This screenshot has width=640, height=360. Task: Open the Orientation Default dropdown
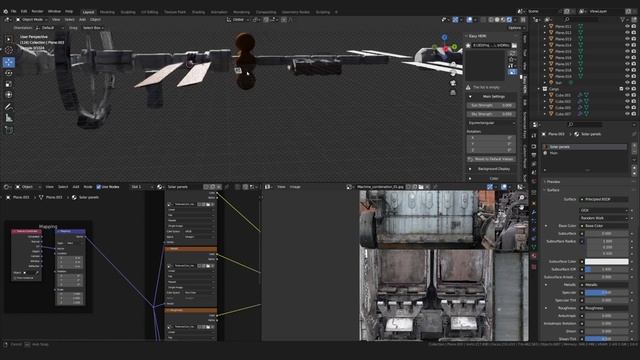[50, 28]
